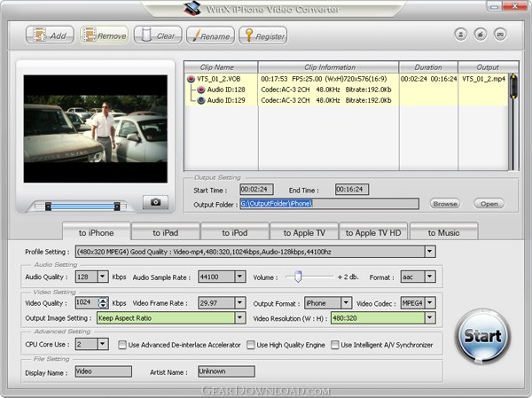Switch to the to Apple TV HD tab

click(373, 233)
